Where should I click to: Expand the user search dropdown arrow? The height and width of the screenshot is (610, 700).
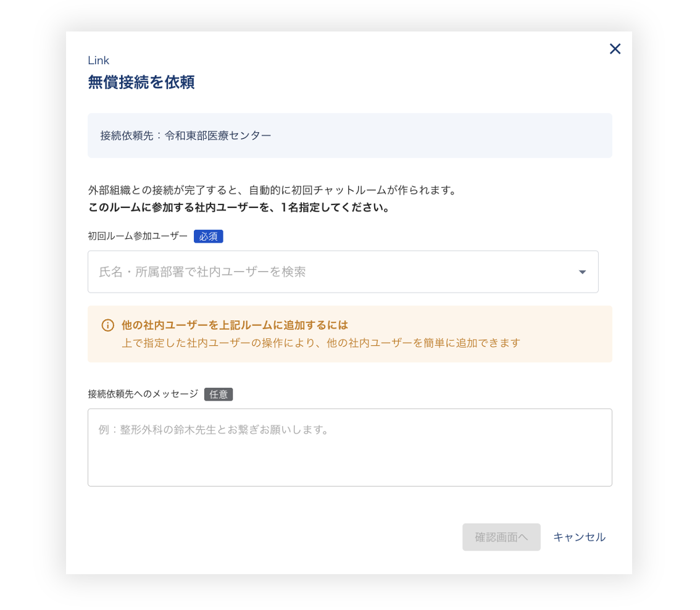[x=581, y=272]
